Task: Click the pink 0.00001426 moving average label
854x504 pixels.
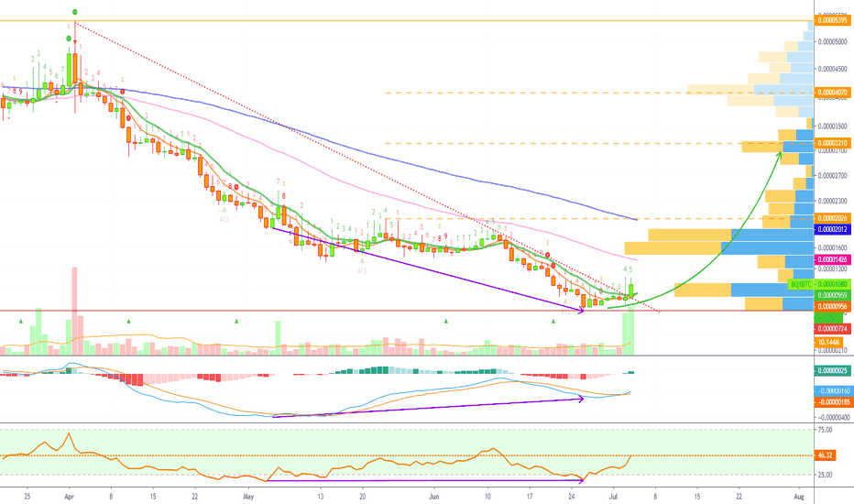Action: tap(833, 259)
